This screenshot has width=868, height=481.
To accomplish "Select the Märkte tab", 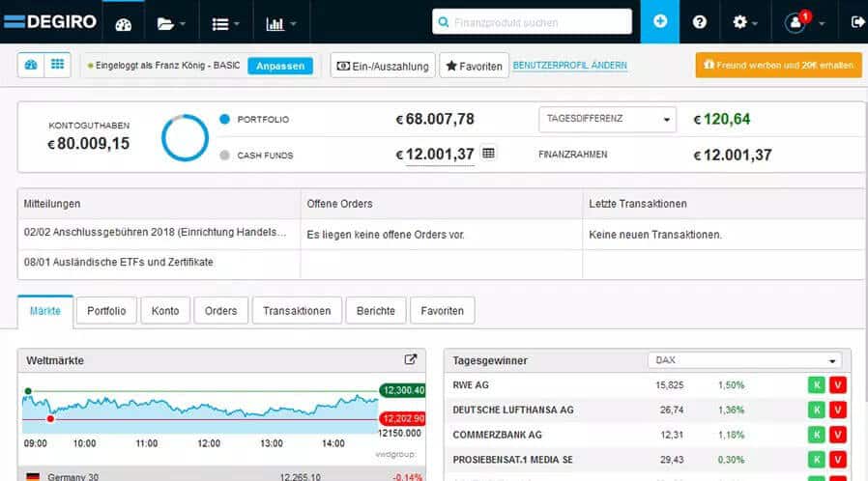I will tap(45, 311).
